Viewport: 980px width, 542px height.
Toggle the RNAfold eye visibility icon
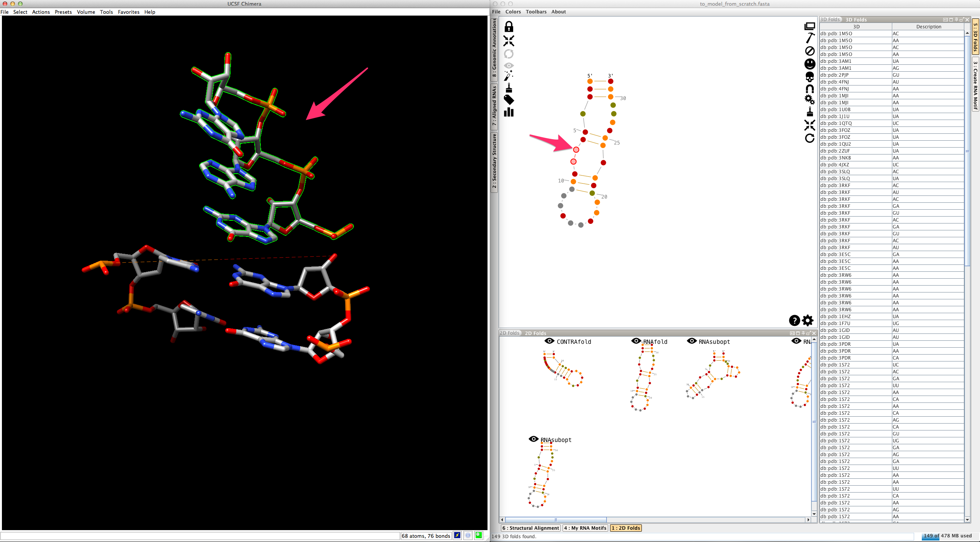tap(636, 341)
